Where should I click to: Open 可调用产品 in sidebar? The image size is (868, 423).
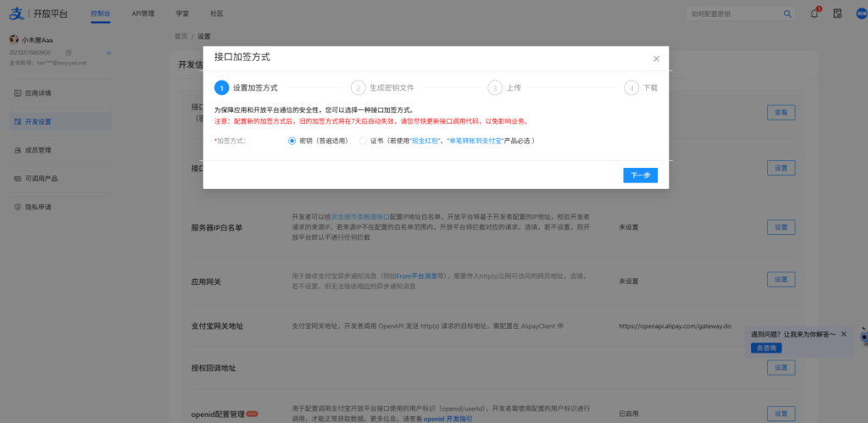pyautogui.click(x=61, y=179)
